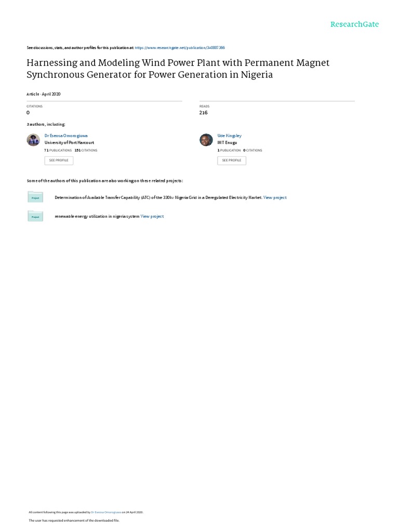Click Ude Kingsley's profile photo
This screenshot has width=399, height=532.
[206, 140]
